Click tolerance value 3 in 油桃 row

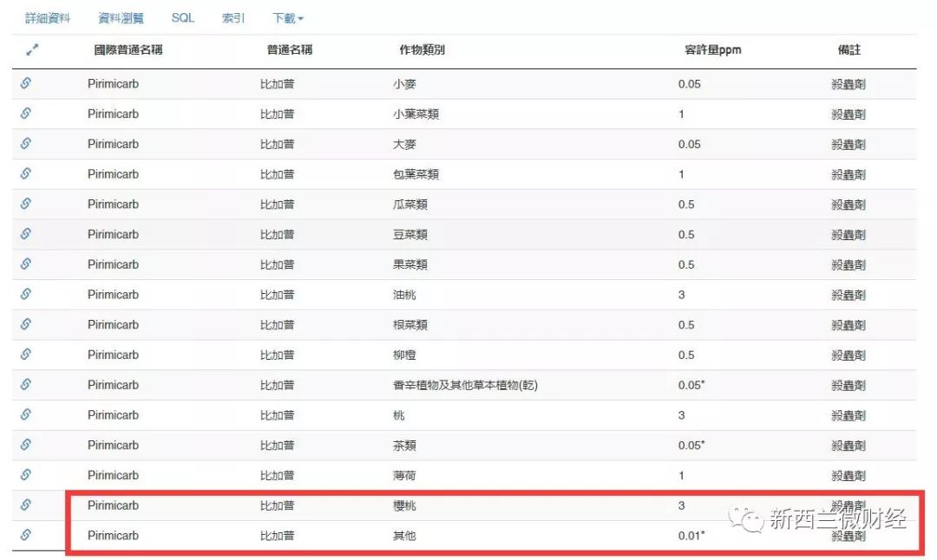681,295
